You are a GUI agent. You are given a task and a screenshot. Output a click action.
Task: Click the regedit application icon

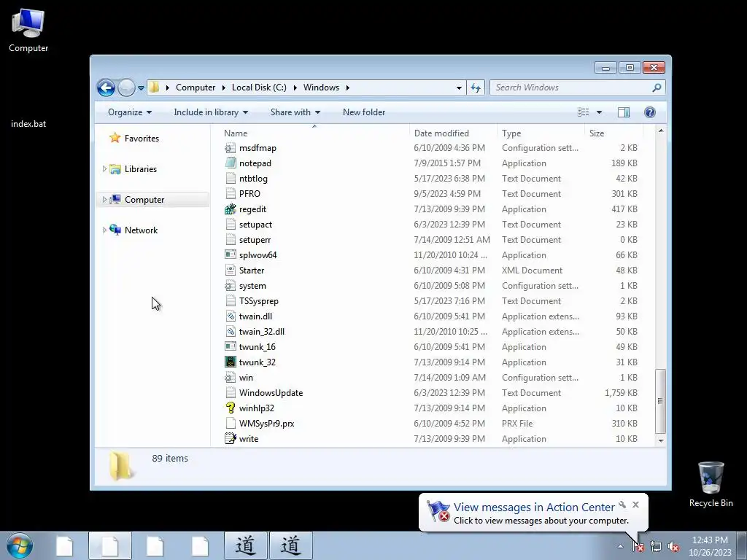coord(230,209)
